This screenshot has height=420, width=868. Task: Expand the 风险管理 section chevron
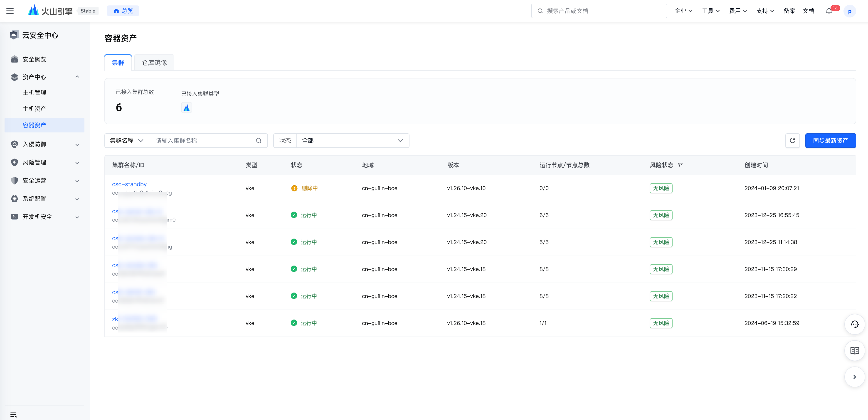(x=77, y=163)
